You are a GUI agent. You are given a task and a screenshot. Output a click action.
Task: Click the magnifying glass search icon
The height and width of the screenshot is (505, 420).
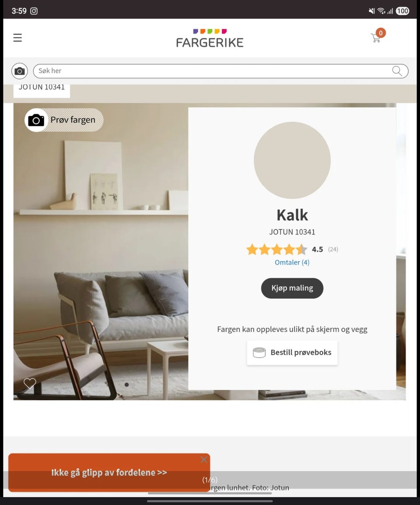(x=397, y=71)
